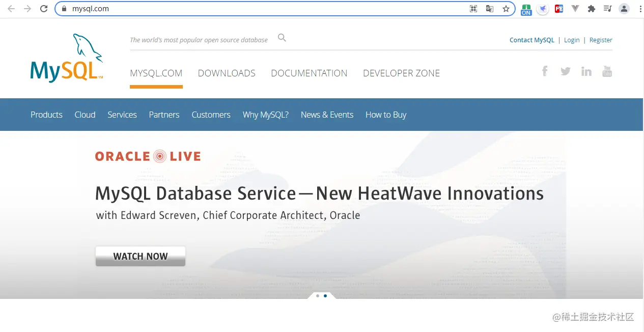Open the Cloud menu item
This screenshot has height=332, width=644.
[x=85, y=115]
